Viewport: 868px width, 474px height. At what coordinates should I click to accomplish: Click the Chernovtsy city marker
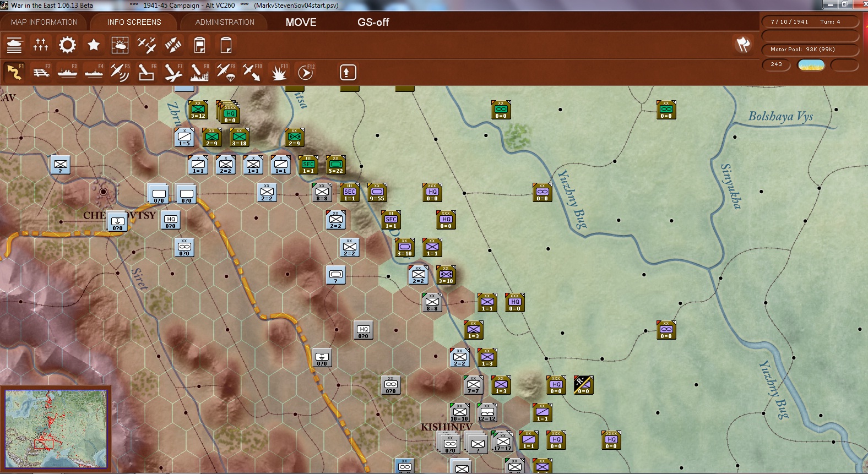[x=103, y=192]
